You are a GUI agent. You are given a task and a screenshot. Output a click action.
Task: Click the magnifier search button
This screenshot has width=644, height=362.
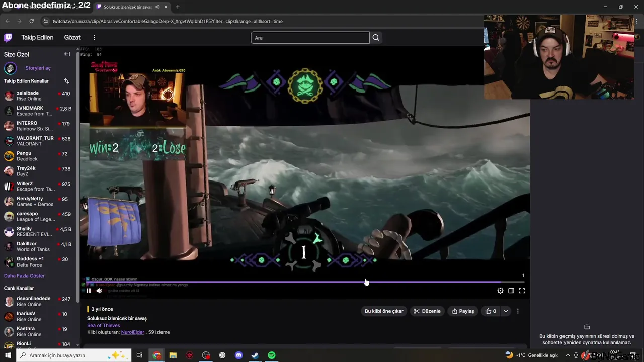pyautogui.click(x=376, y=38)
